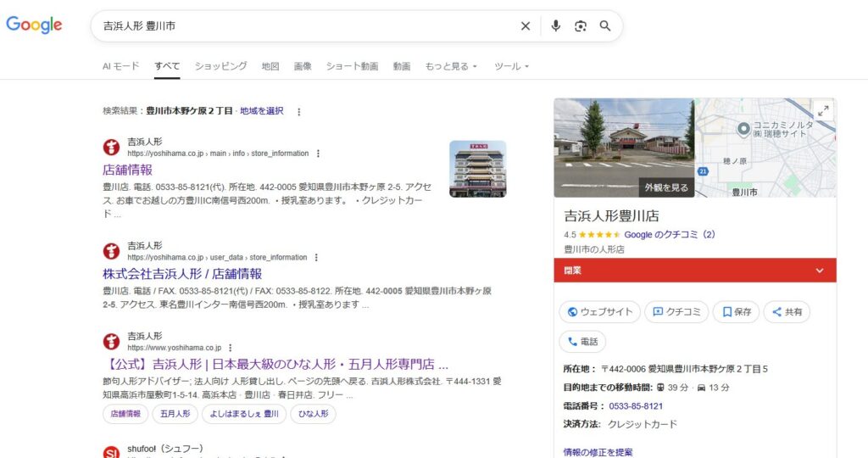The image size is (868, 458).
Task: Open Google Lens image search
Action: pyautogui.click(x=581, y=26)
